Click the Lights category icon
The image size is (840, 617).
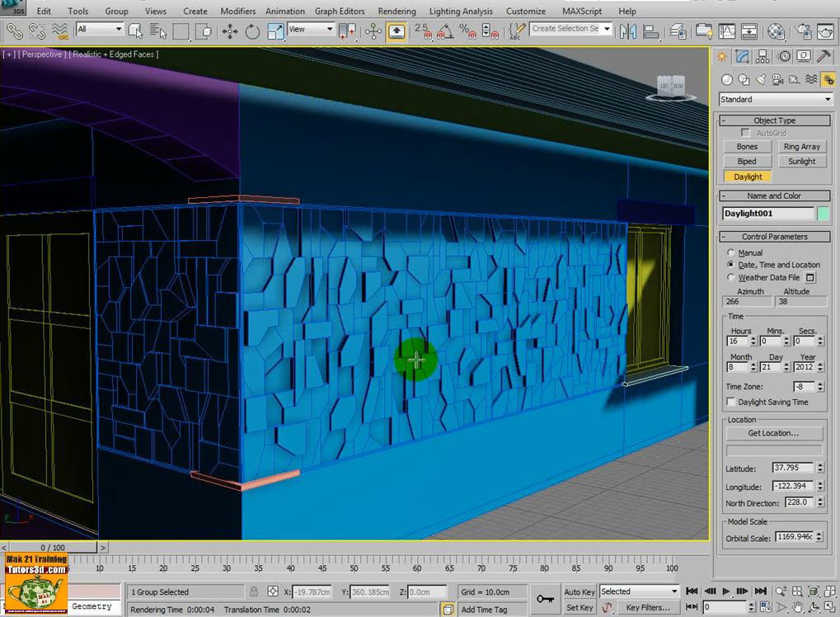[760, 79]
